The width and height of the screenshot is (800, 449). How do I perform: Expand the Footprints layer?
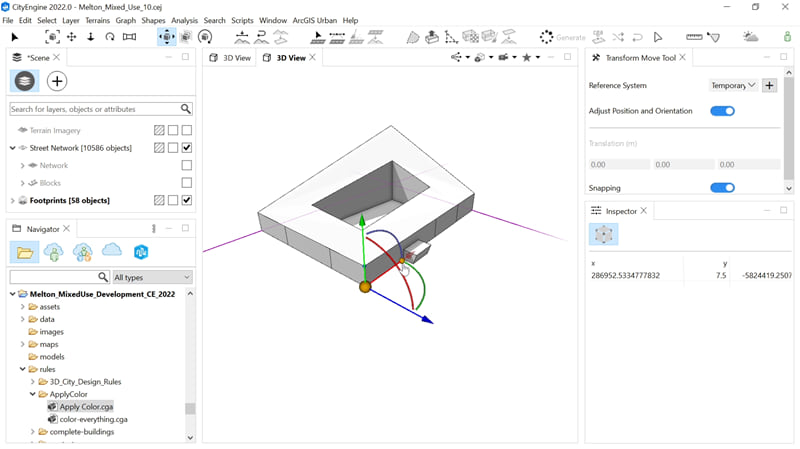(13, 201)
